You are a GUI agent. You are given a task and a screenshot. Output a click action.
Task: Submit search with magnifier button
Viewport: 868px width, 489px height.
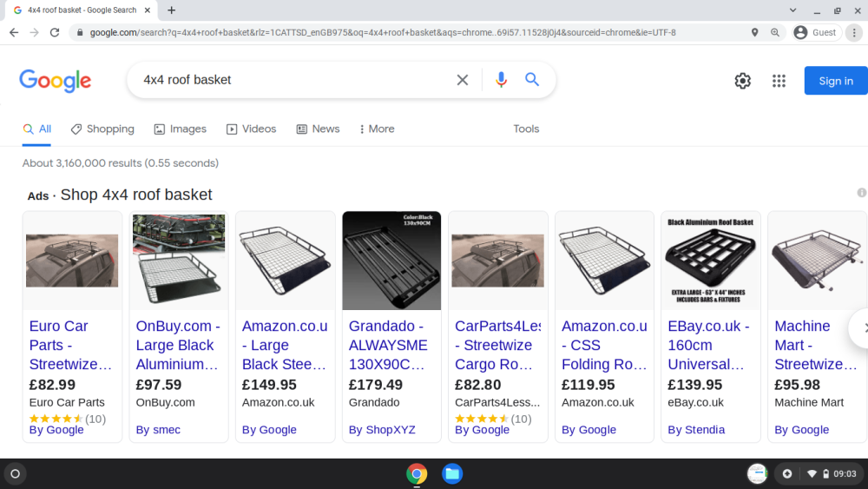click(x=532, y=80)
